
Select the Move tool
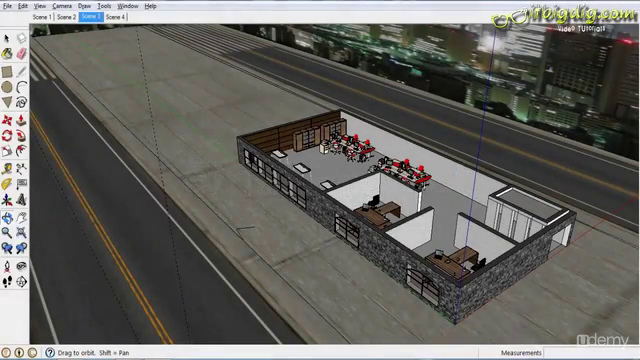point(7,120)
